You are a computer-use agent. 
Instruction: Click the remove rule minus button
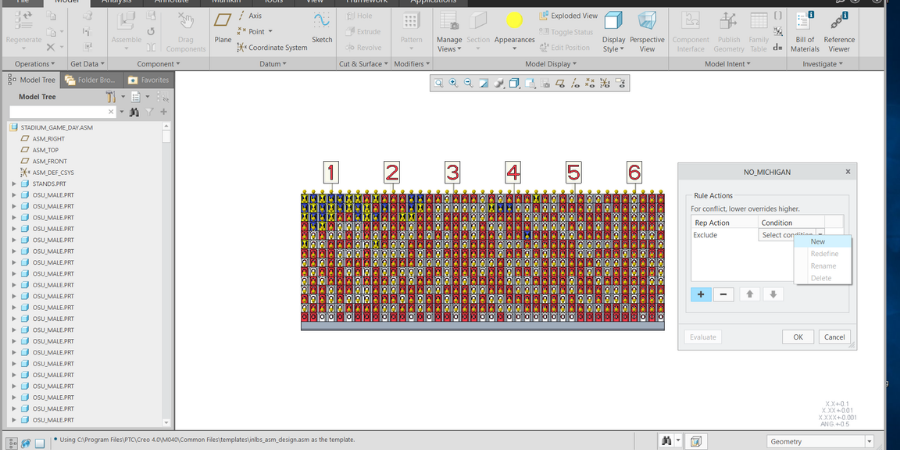tap(723, 294)
